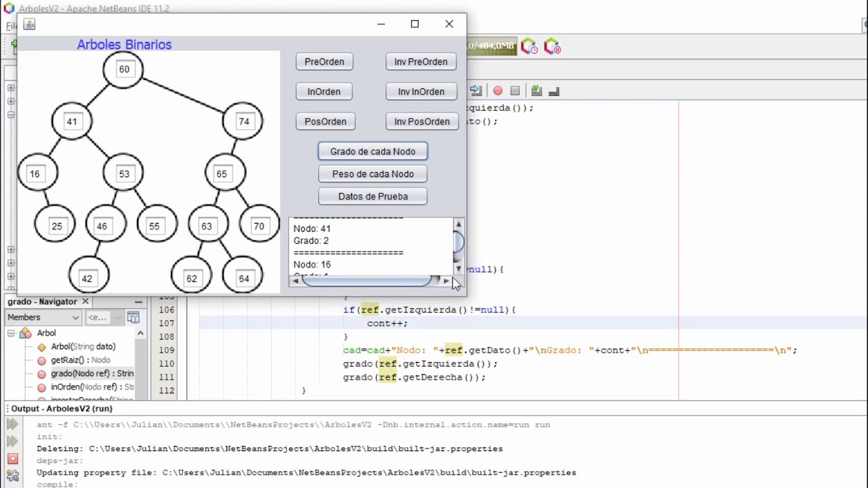Image resolution: width=868 pixels, height=488 pixels.
Task: Click the 'Arboles Binarios' title text
Action: point(124,44)
